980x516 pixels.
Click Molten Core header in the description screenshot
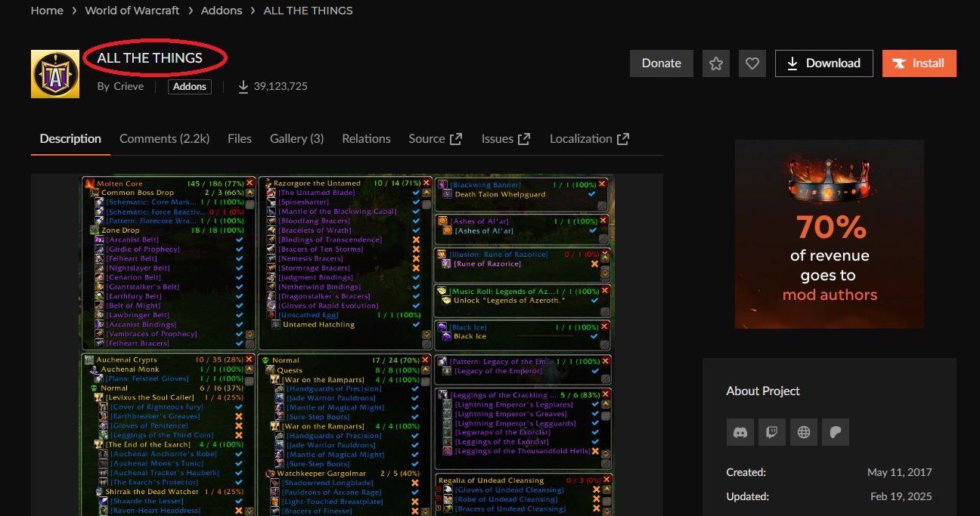click(118, 184)
